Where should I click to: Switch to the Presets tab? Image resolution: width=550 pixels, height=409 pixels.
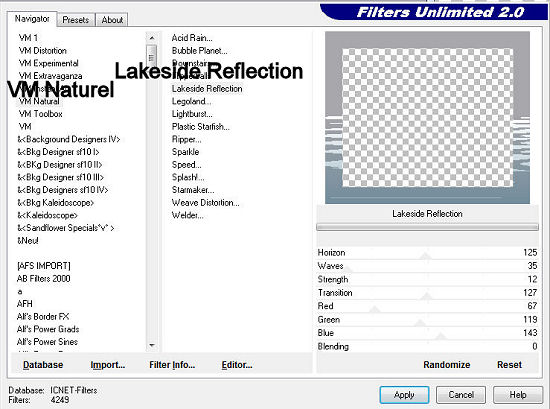(x=75, y=20)
